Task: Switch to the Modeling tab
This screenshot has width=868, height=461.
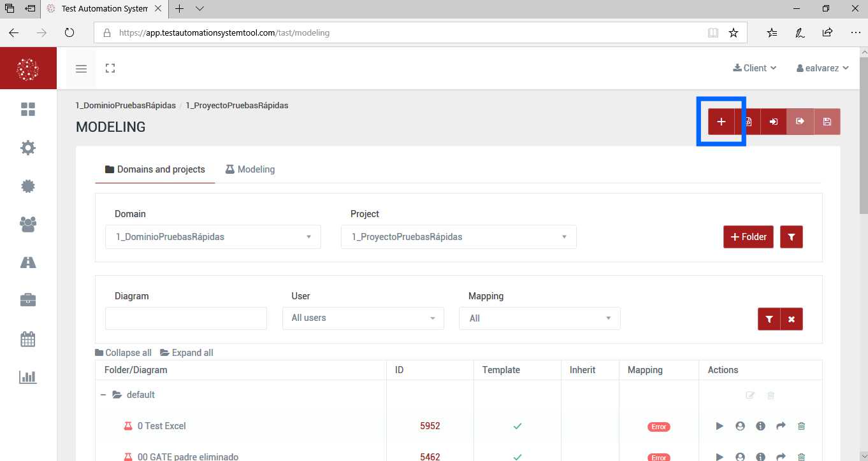Action: [x=250, y=169]
